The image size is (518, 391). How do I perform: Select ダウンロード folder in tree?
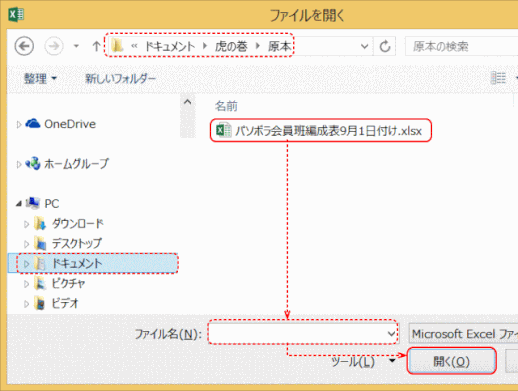tap(78, 223)
